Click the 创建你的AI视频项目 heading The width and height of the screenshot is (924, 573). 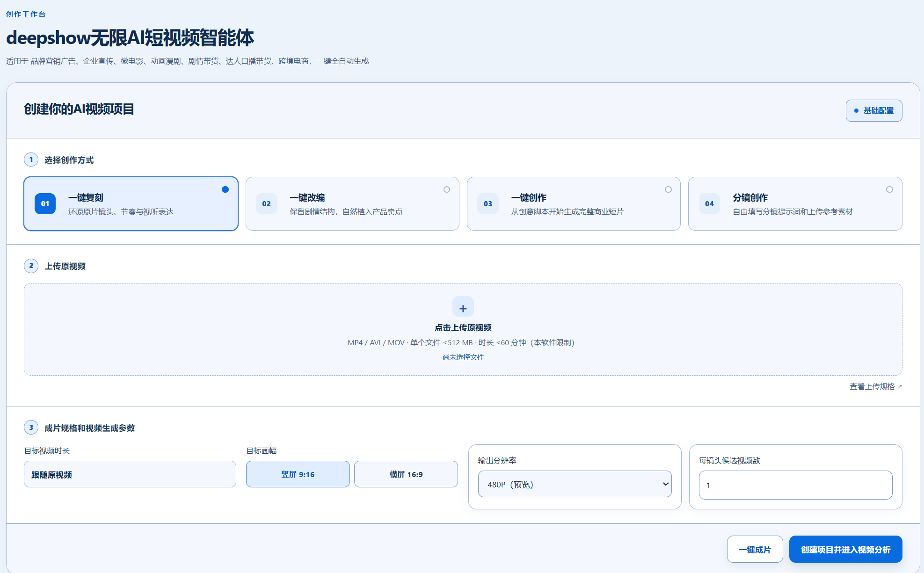click(x=79, y=109)
